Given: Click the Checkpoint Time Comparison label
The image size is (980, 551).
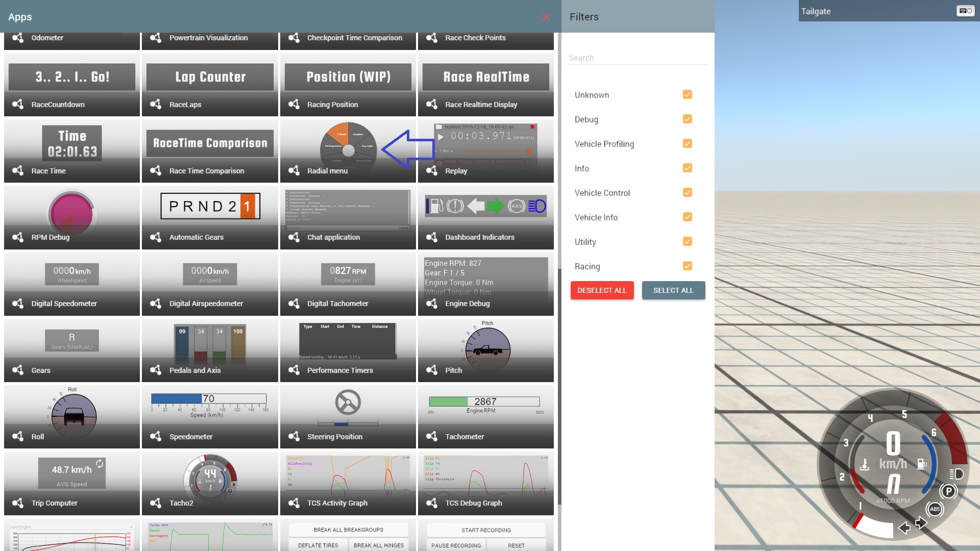Looking at the screenshot, I should point(355,38).
